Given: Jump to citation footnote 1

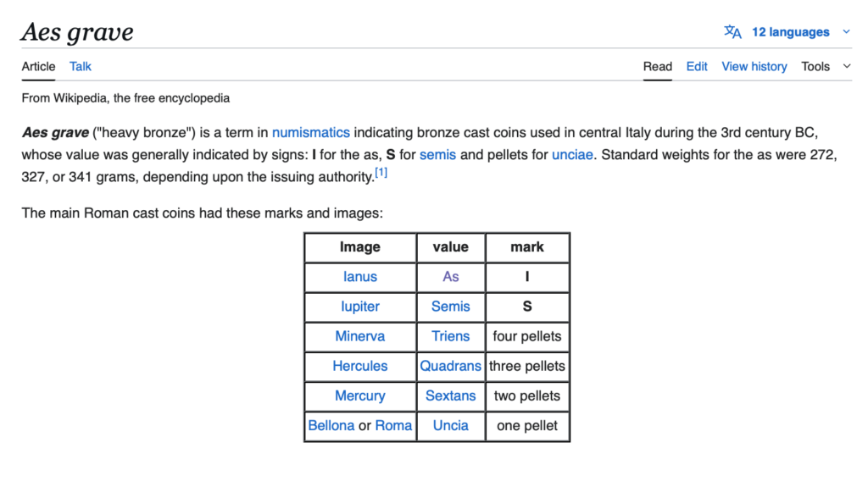Looking at the screenshot, I should [x=381, y=174].
